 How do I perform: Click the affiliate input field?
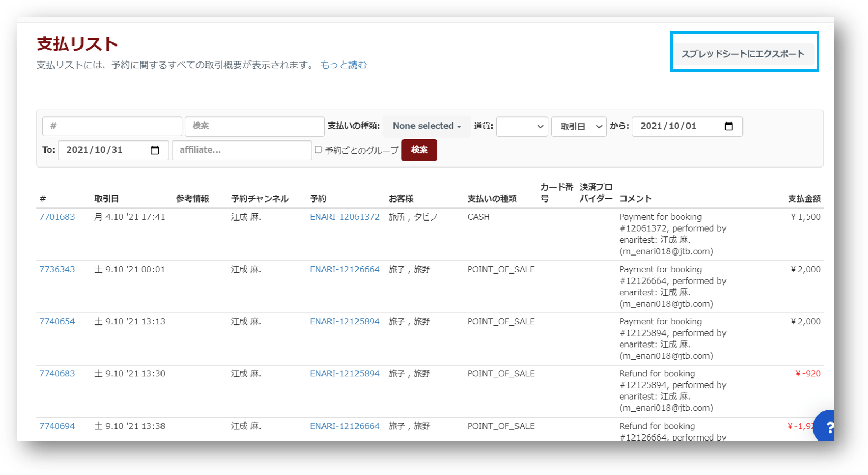point(241,150)
